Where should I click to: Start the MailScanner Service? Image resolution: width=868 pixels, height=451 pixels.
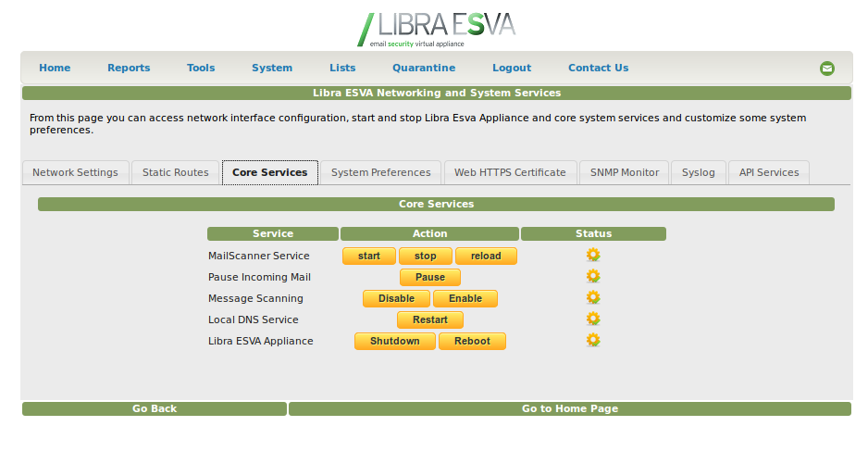click(x=369, y=256)
